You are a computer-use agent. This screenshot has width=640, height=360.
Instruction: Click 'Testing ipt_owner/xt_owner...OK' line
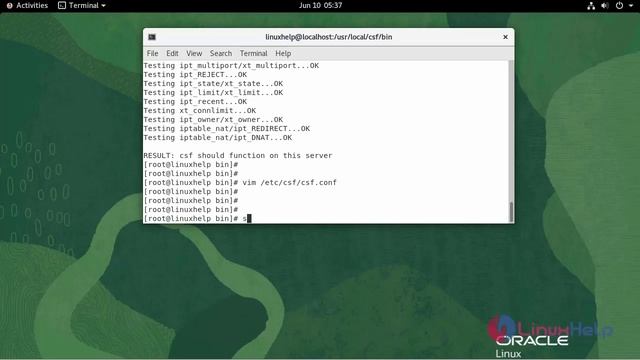(x=213, y=120)
